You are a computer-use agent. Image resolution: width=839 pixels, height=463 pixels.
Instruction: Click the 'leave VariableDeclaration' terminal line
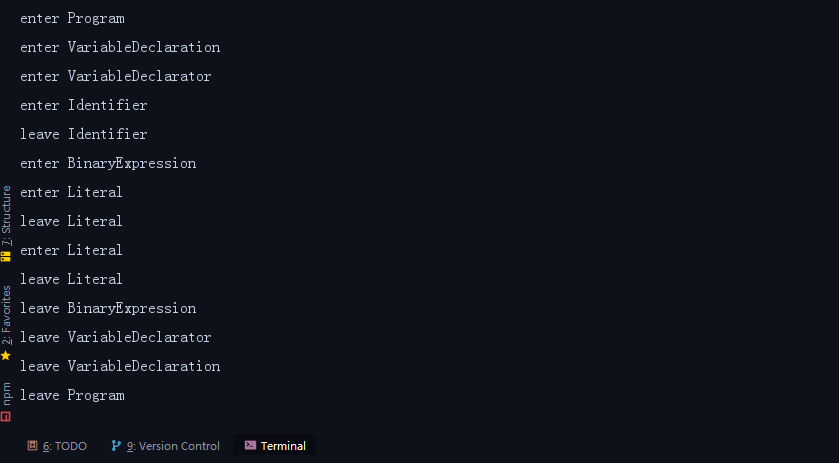click(x=120, y=366)
